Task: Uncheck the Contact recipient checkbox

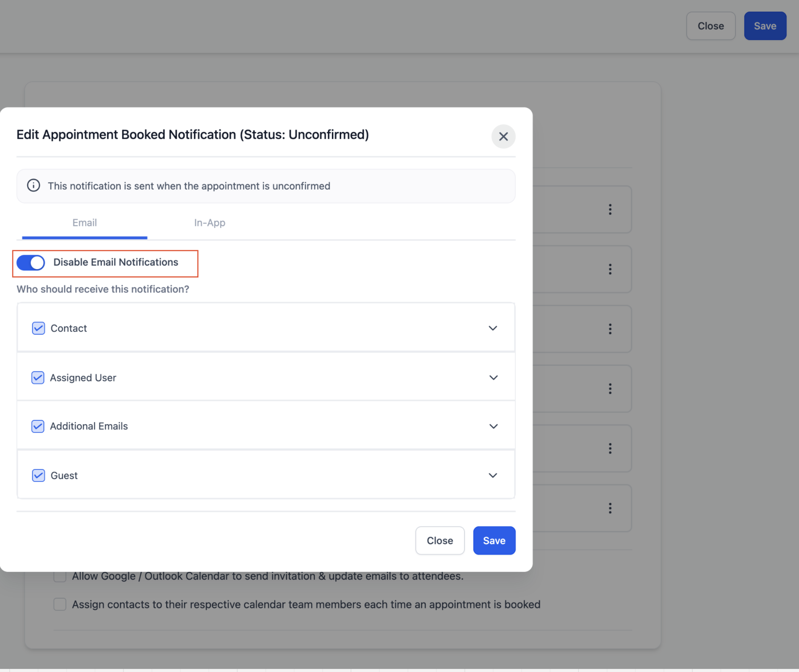Action: tap(39, 328)
